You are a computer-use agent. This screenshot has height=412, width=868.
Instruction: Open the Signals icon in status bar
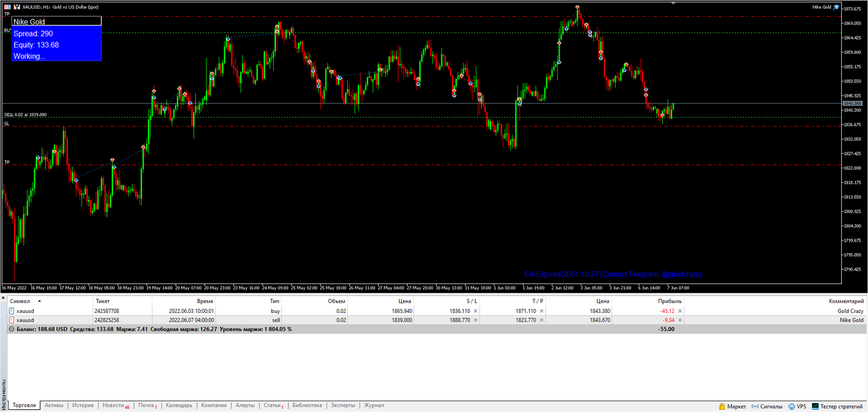click(756, 407)
